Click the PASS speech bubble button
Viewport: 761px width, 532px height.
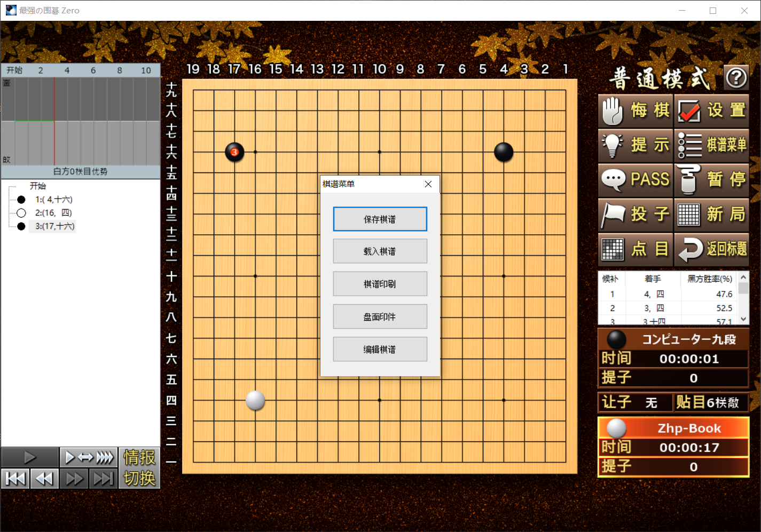(636, 180)
